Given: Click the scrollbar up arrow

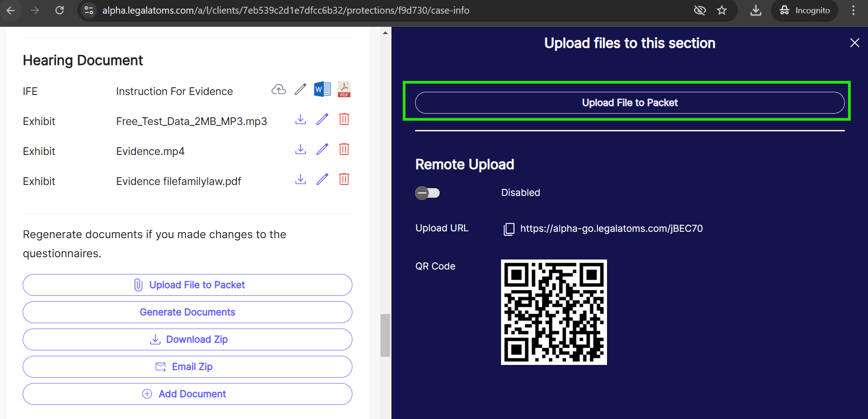Looking at the screenshot, I should 385,33.
